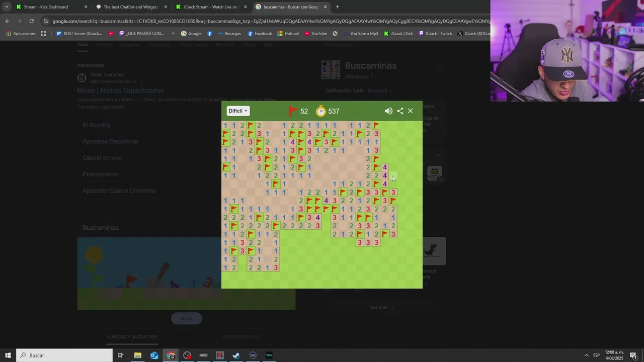Viewport: 644px width, 362px height.
Task: Open the Google bookmark
Action: click(x=191, y=34)
